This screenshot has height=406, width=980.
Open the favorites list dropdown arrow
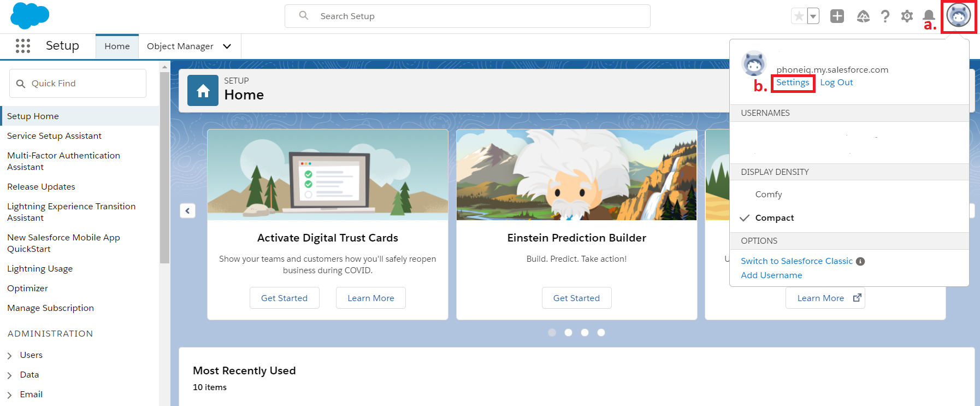click(813, 16)
